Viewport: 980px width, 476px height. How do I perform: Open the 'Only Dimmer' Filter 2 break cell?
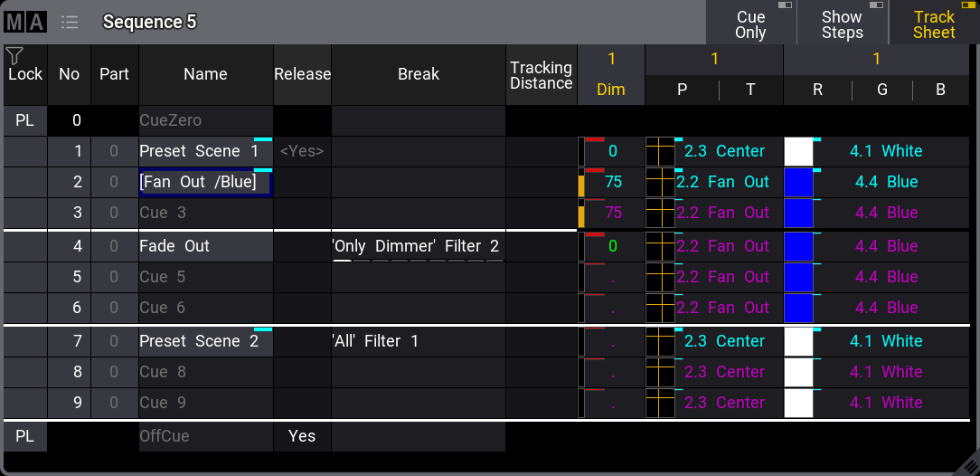418,246
